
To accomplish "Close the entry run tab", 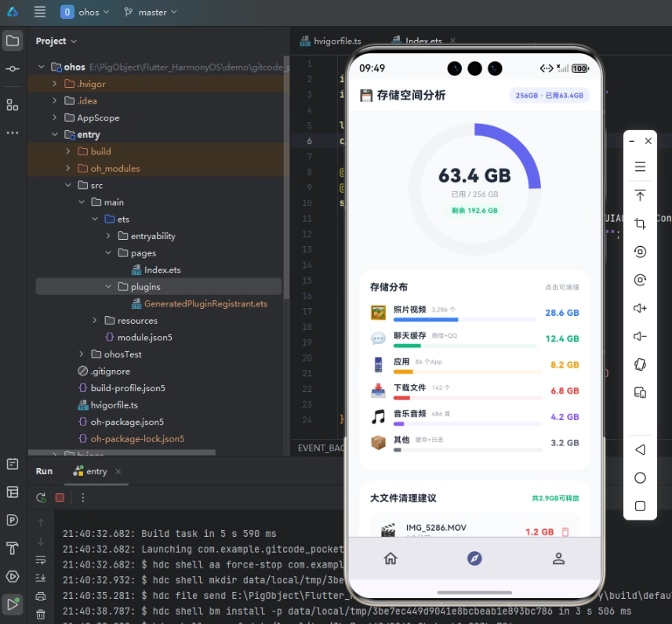I will pos(118,471).
